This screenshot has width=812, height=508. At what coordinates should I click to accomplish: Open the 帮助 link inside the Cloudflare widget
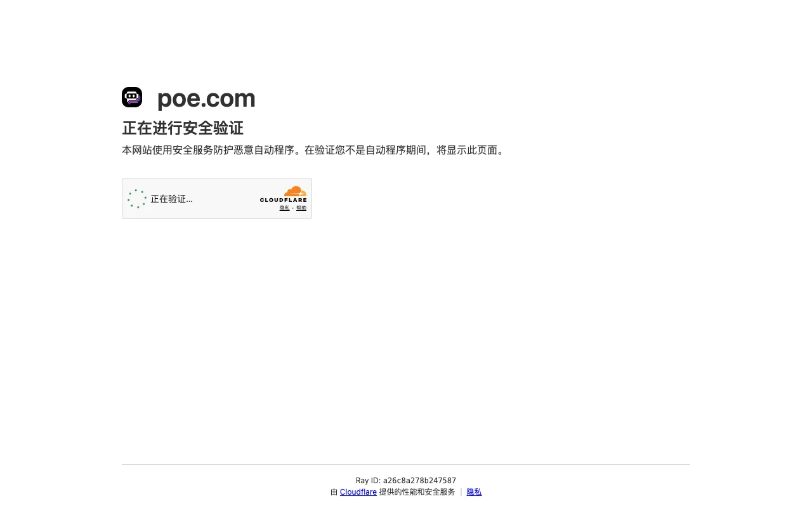(x=301, y=208)
